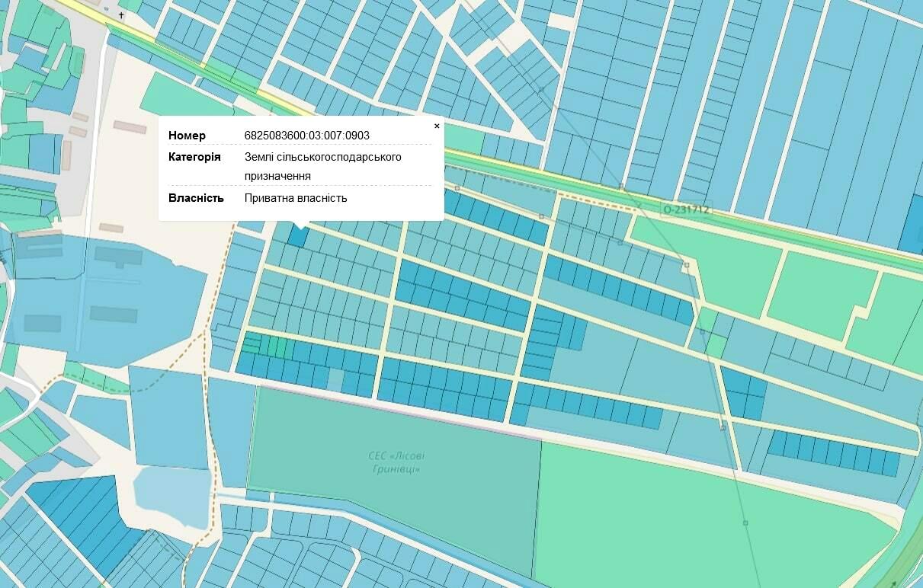Viewport: 923px width, 588px height.
Task: Click the lowest power line pylon marker
Action: [x=745, y=522]
